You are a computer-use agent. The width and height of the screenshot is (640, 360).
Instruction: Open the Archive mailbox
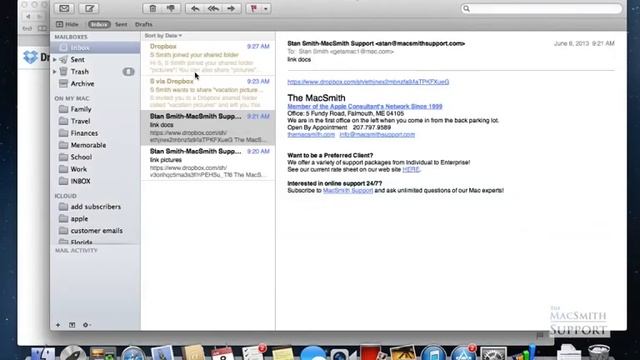[82, 84]
